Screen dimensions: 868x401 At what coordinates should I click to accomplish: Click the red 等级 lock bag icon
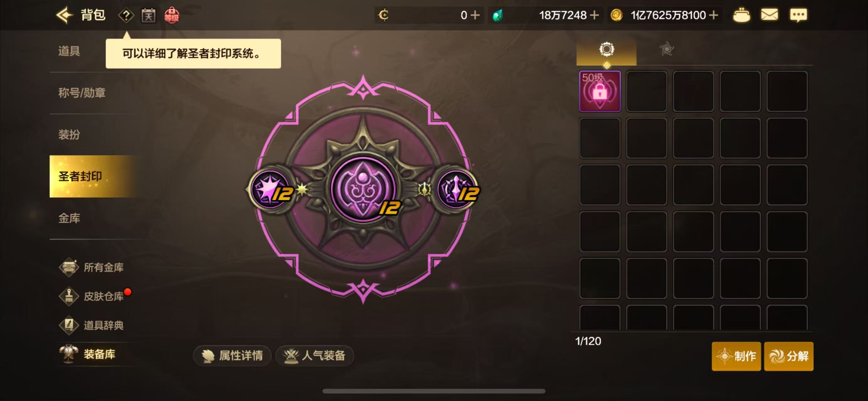pyautogui.click(x=171, y=15)
